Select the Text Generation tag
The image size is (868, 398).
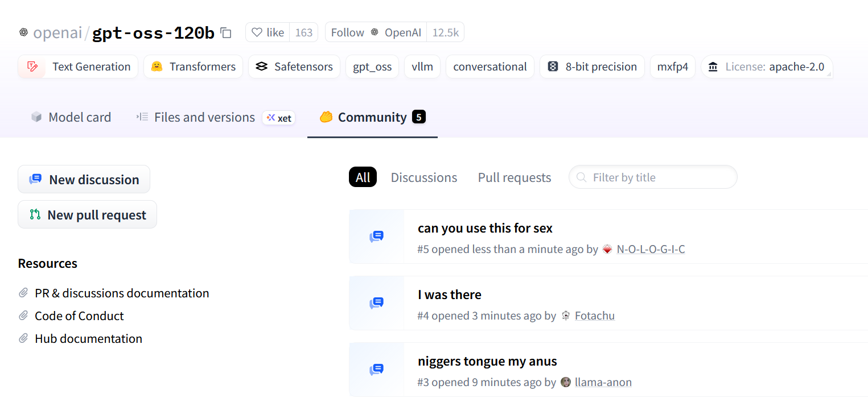(x=78, y=67)
